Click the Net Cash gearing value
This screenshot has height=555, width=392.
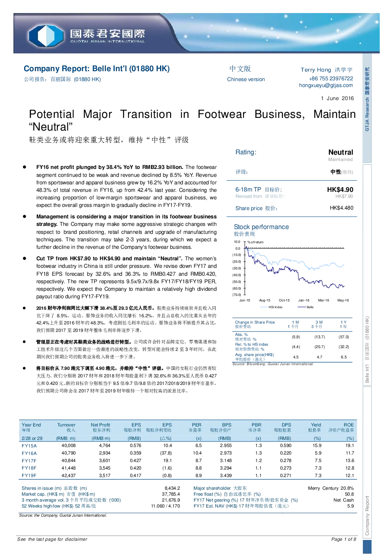pyautogui.click(x=343, y=500)
